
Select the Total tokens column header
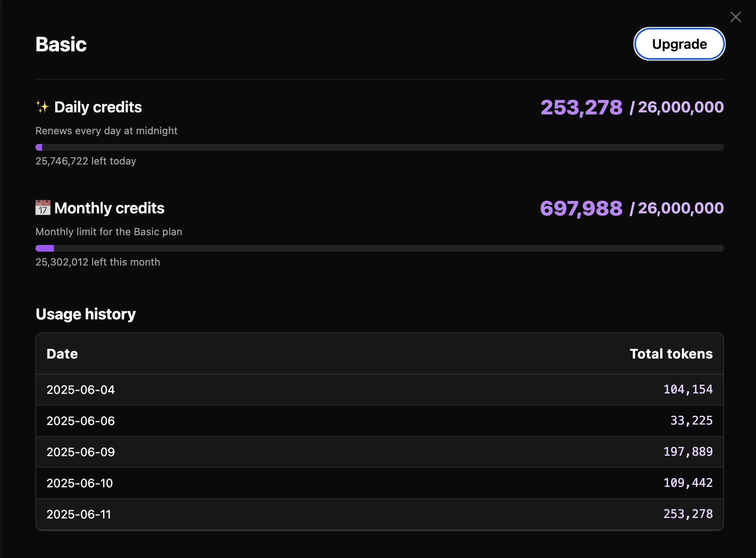click(x=671, y=353)
